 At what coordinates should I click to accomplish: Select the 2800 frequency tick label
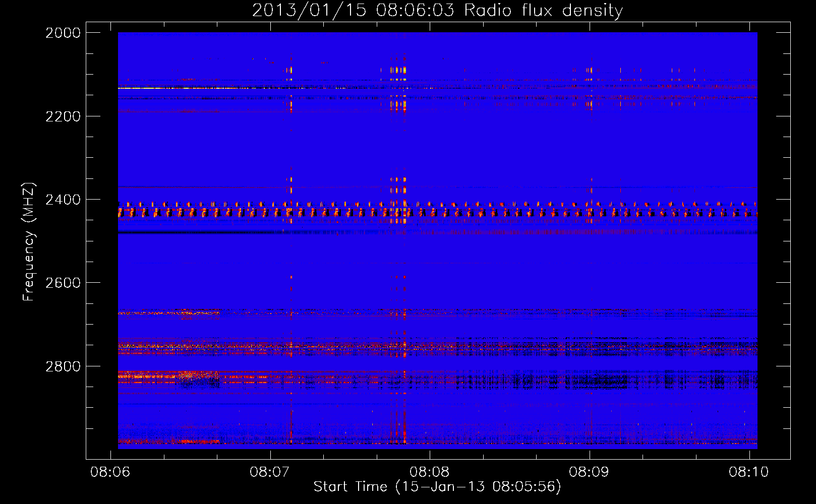(63, 366)
